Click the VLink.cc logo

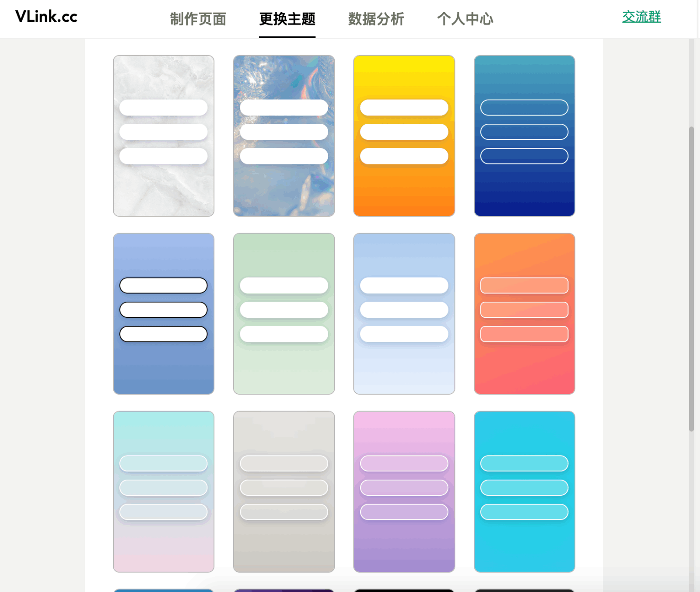tap(46, 17)
